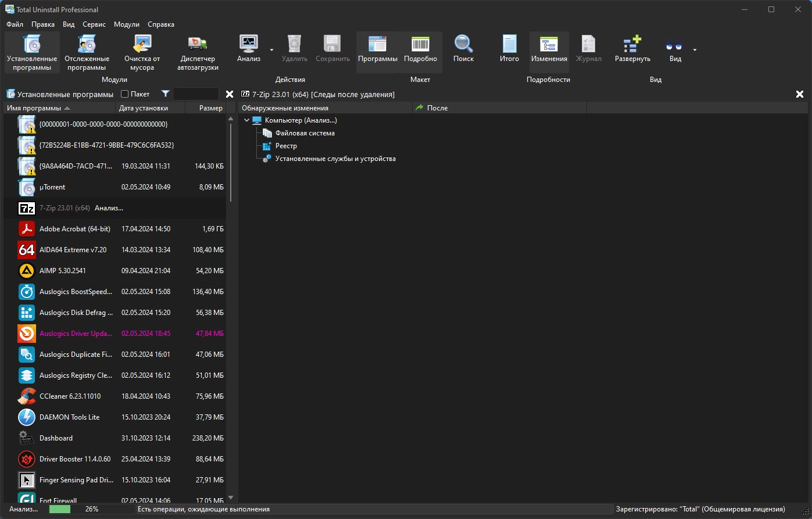
Task: Select the Файловая система tree item
Action: pos(305,133)
